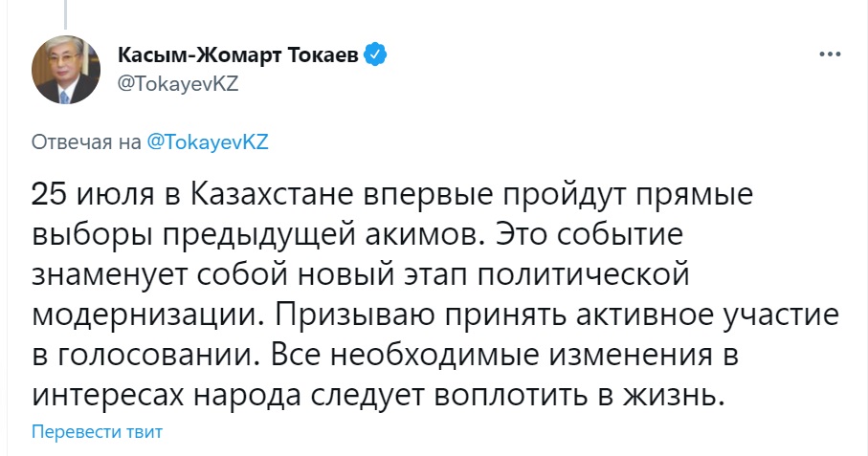868x456 pixels.
Task: Click the Перевести твит link
Action: pos(98,431)
